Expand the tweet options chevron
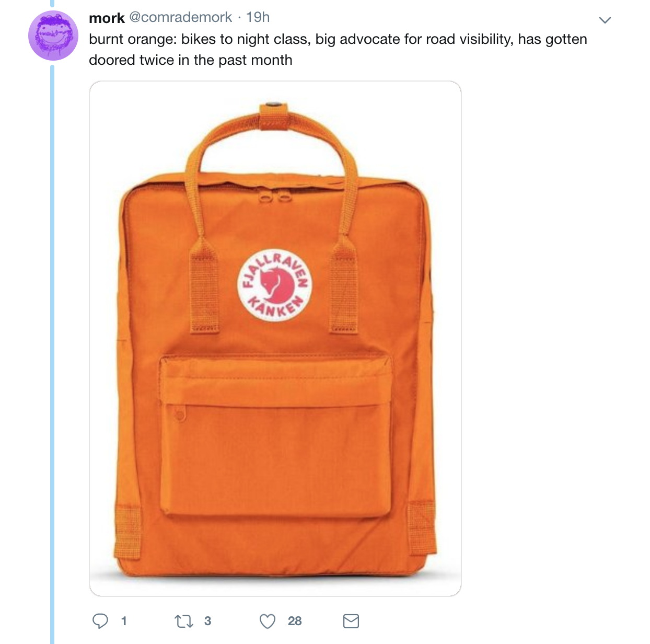 (x=605, y=20)
